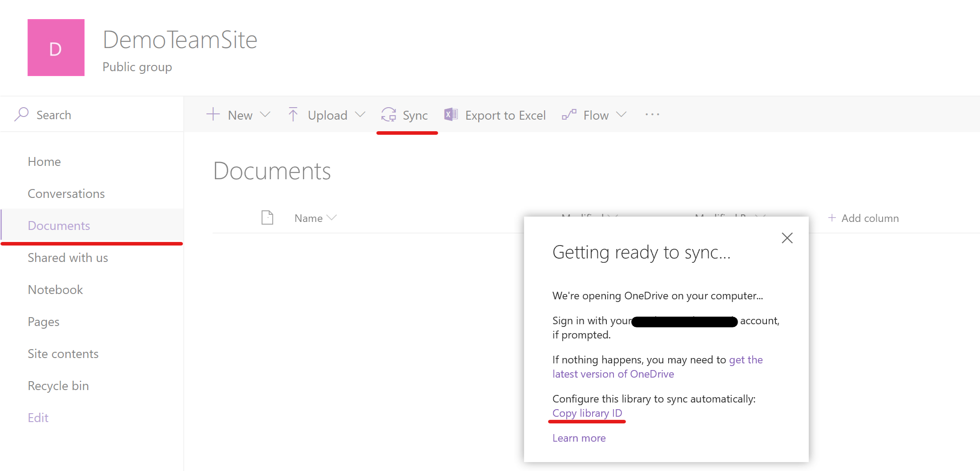Open Pages in the left navigation
The width and height of the screenshot is (980, 471).
(43, 322)
